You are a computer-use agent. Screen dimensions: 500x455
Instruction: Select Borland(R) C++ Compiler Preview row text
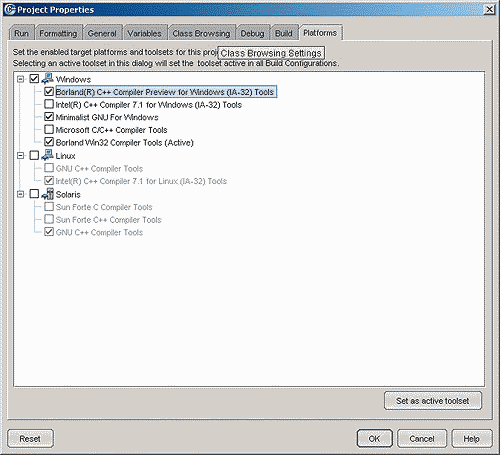165,92
